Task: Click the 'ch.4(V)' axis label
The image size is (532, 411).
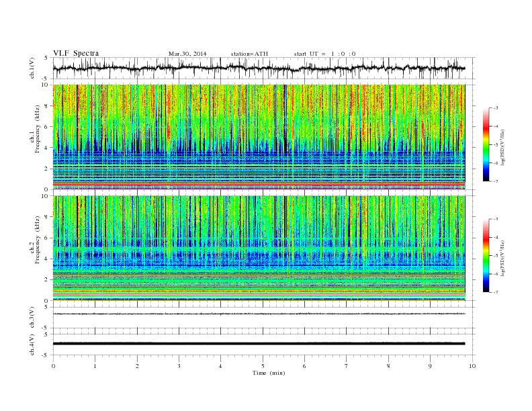Action: point(32,345)
